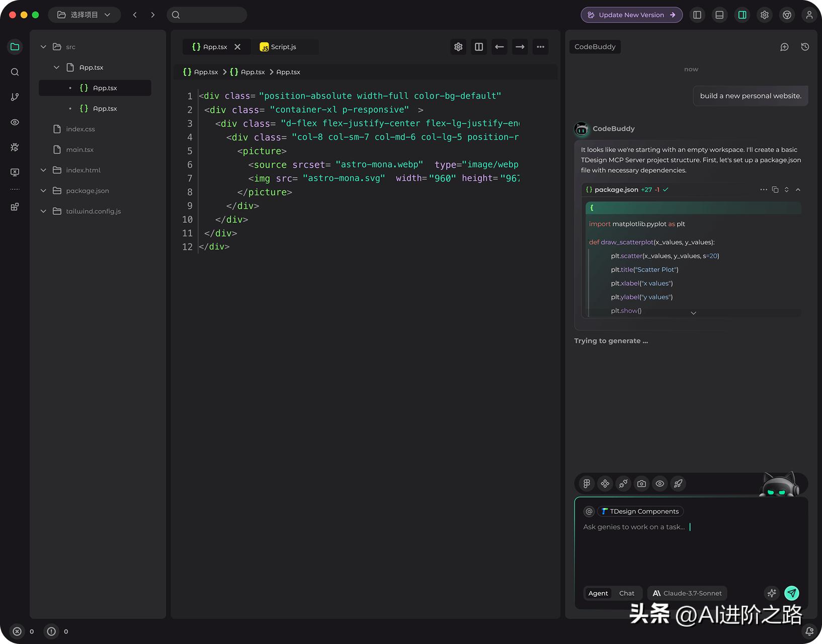The image size is (822, 644).
Task: Open the Claude-3.7-Sonnet model selector
Action: (687, 593)
